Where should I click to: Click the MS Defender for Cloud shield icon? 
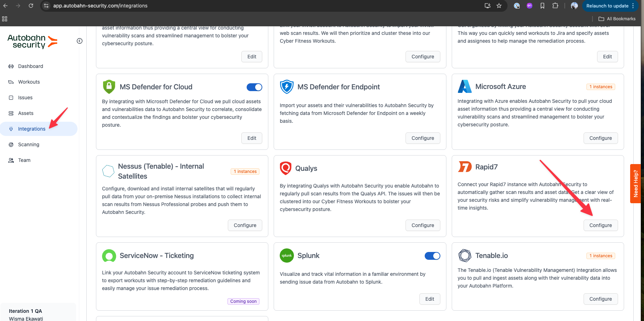[x=109, y=87]
